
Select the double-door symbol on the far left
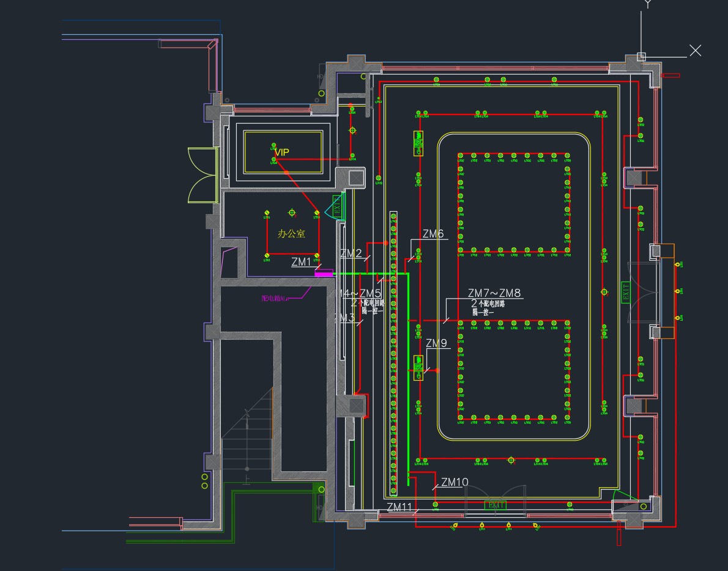tap(202, 174)
